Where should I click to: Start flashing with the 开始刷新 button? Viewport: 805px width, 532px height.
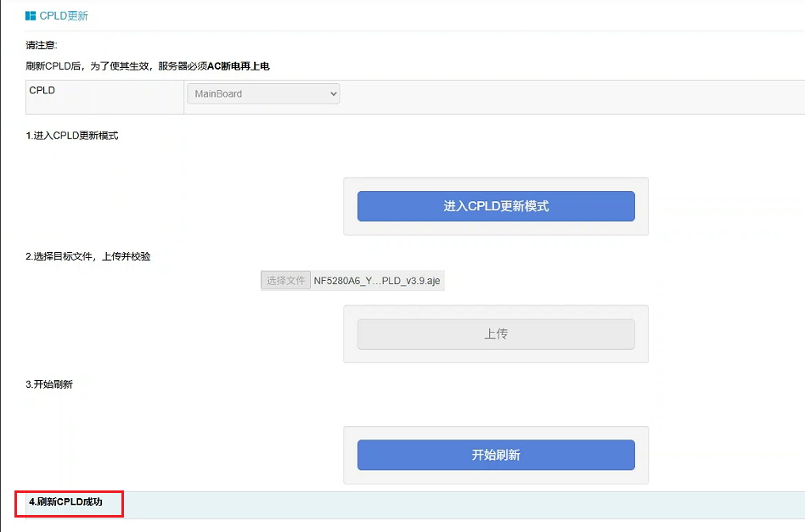[495, 455]
